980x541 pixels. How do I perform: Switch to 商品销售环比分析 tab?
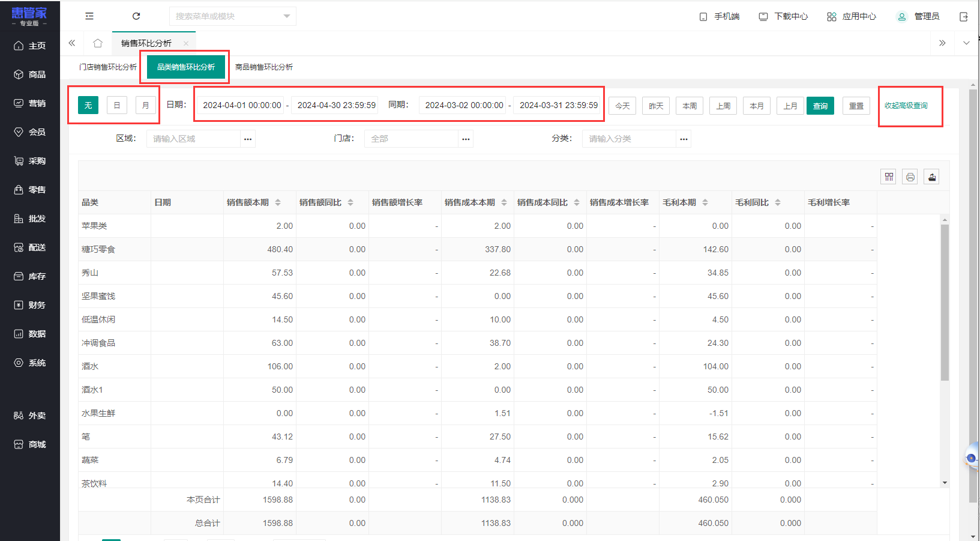coord(264,67)
